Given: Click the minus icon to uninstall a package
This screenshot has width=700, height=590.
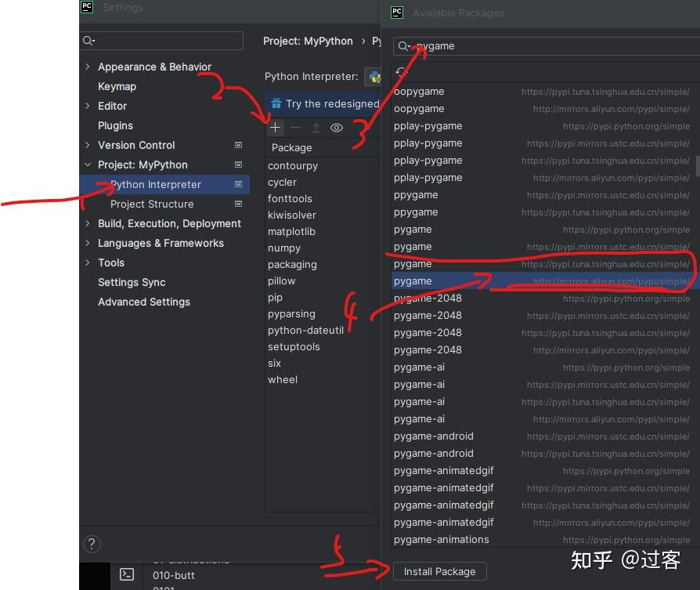Looking at the screenshot, I should pos(296,127).
